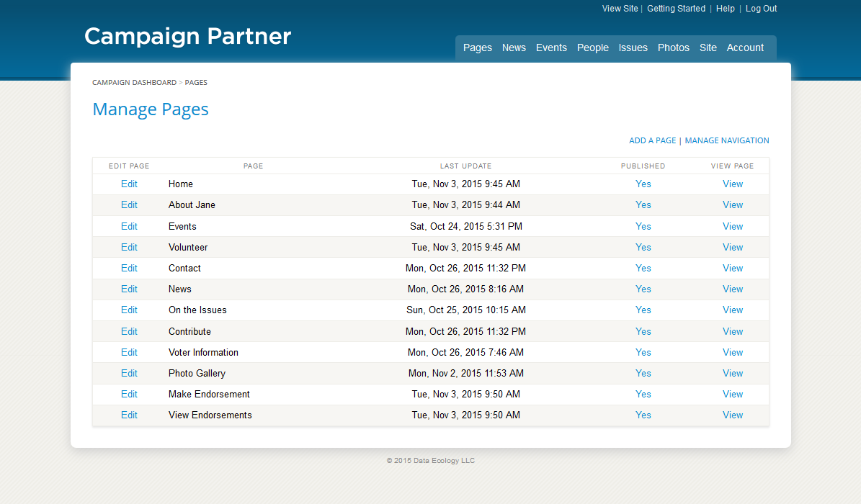
Task: Open MANAGE NAVIGATION
Action: click(x=728, y=140)
